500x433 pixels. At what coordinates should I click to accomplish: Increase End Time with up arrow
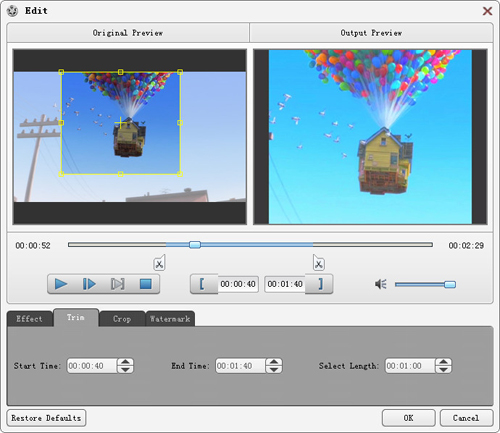(274, 362)
